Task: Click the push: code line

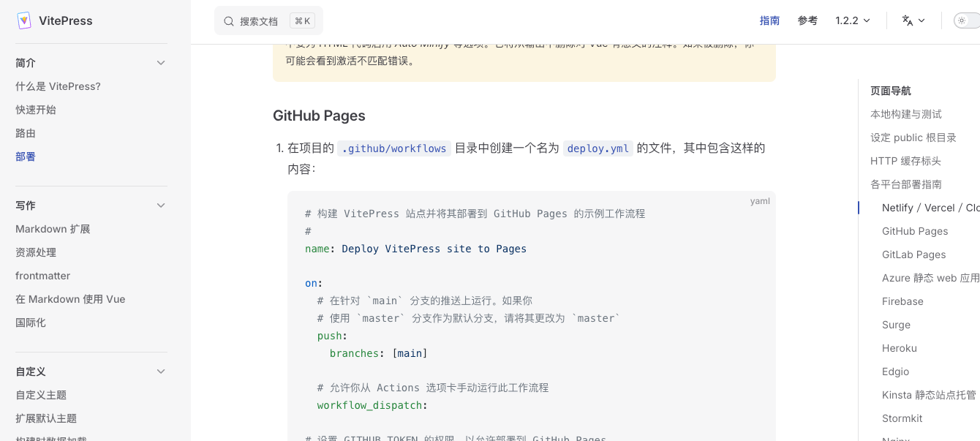Action: [x=332, y=336]
